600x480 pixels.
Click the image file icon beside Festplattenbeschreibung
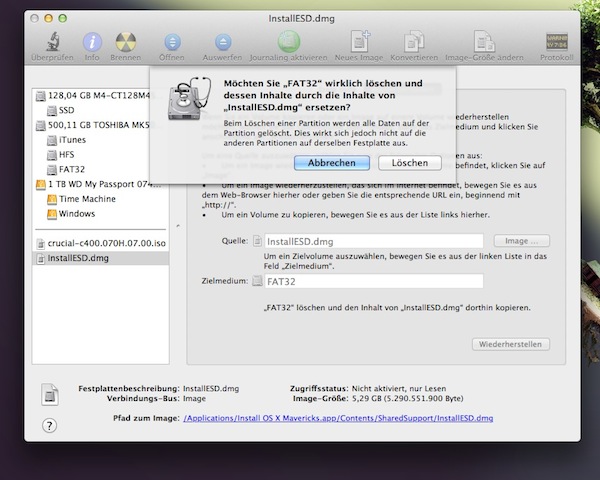pyautogui.click(x=50, y=394)
